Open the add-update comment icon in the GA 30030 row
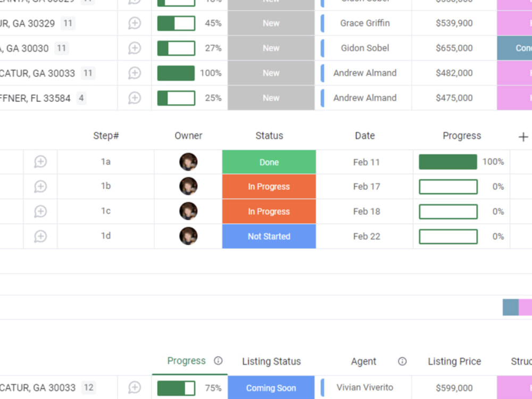532x399 pixels. (x=135, y=48)
